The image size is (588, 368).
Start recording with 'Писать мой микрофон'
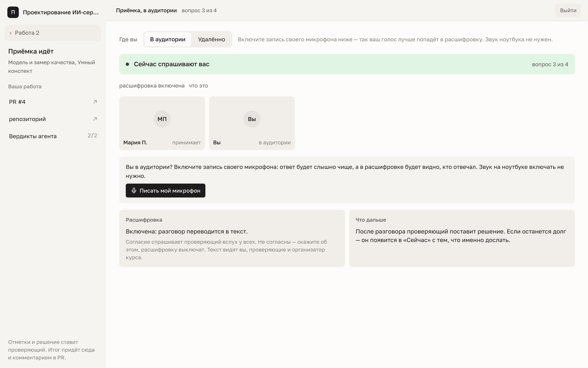coord(165,191)
